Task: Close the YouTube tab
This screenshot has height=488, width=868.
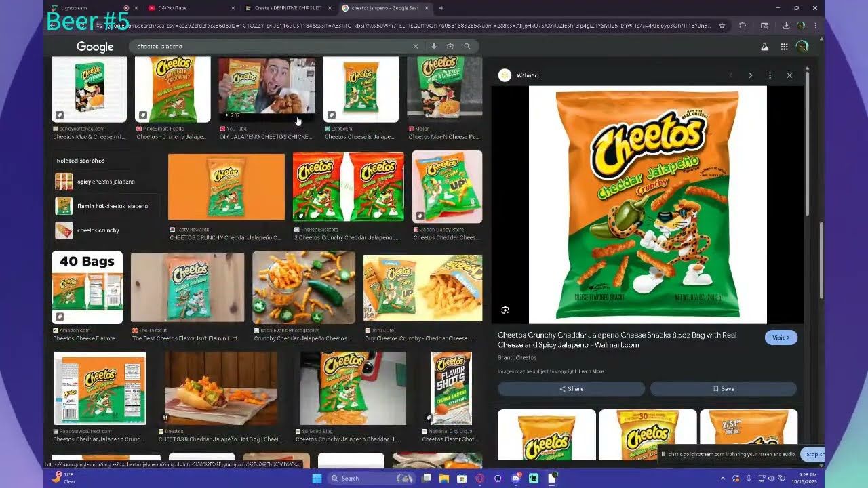Action: pos(233,8)
